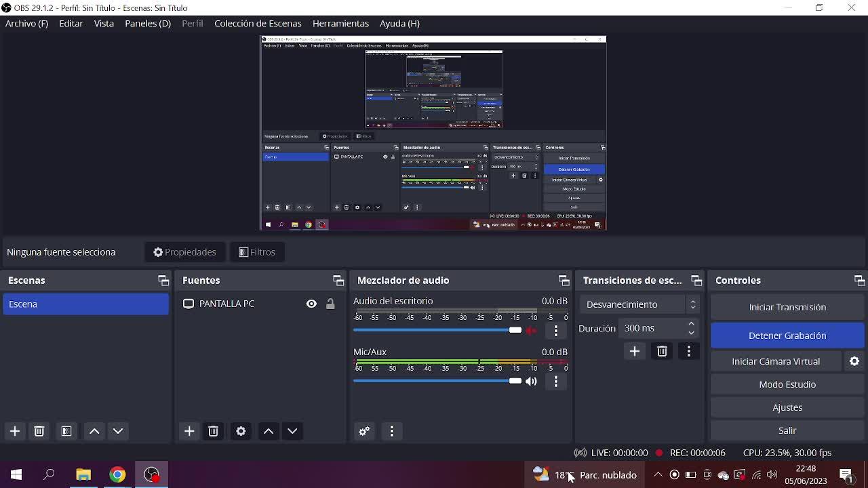
Task: Open the Desvanecimiento transition dropdown
Action: (x=639, y=304)
